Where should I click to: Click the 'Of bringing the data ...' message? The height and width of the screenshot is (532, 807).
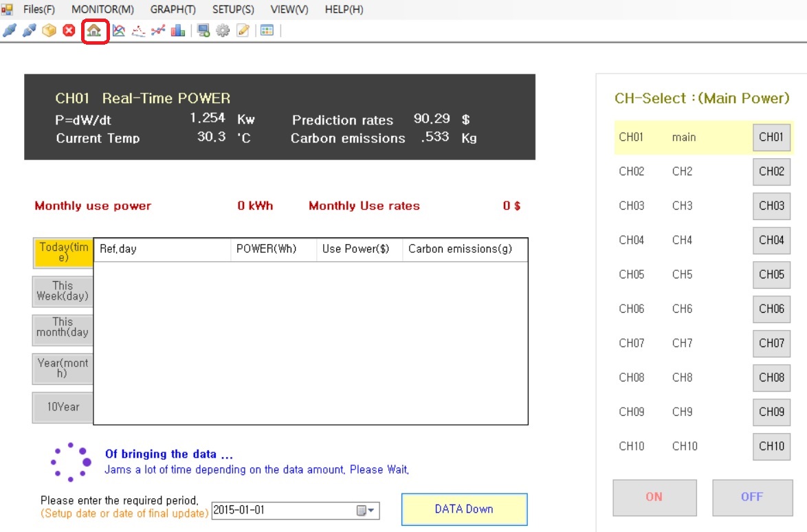(169, 454)
